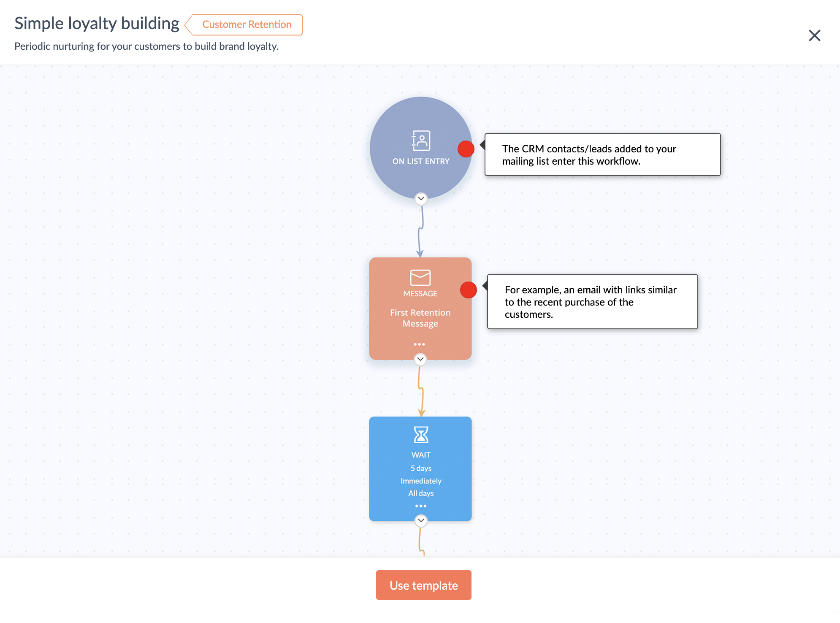Click the email example tooltip box
840x623 pixels.
(x=592, y=301)
